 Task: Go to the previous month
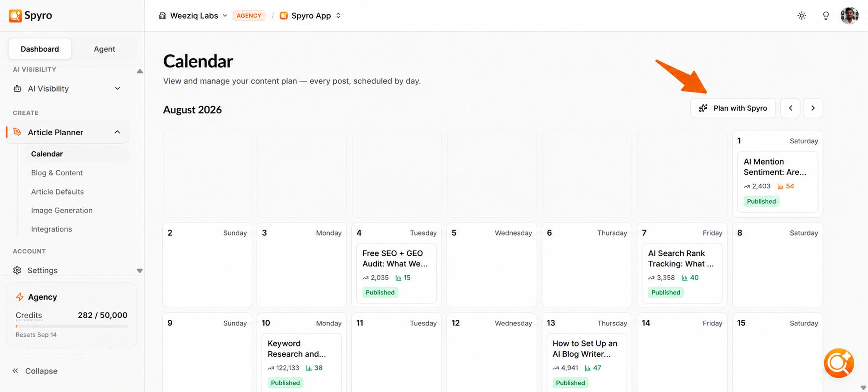coord(790,108)
